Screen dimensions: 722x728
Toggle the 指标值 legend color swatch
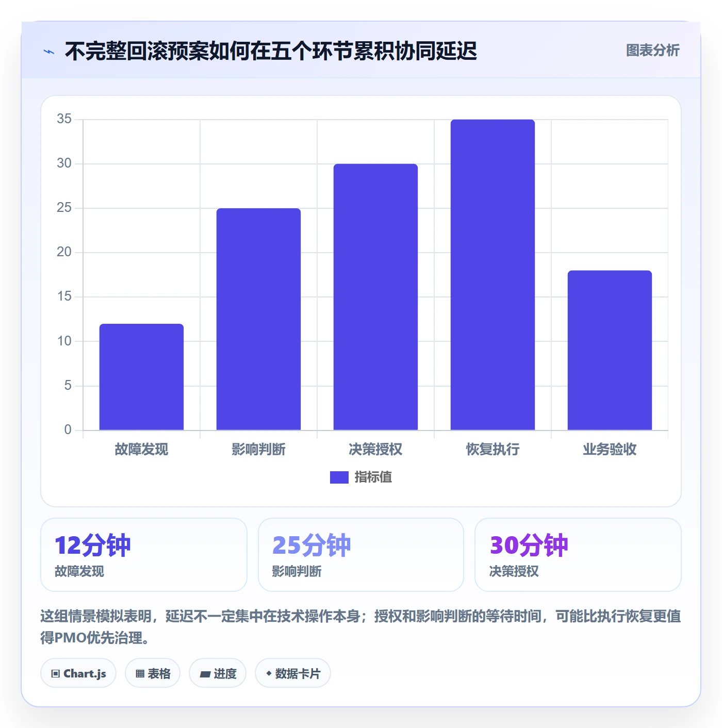point(339,477)
